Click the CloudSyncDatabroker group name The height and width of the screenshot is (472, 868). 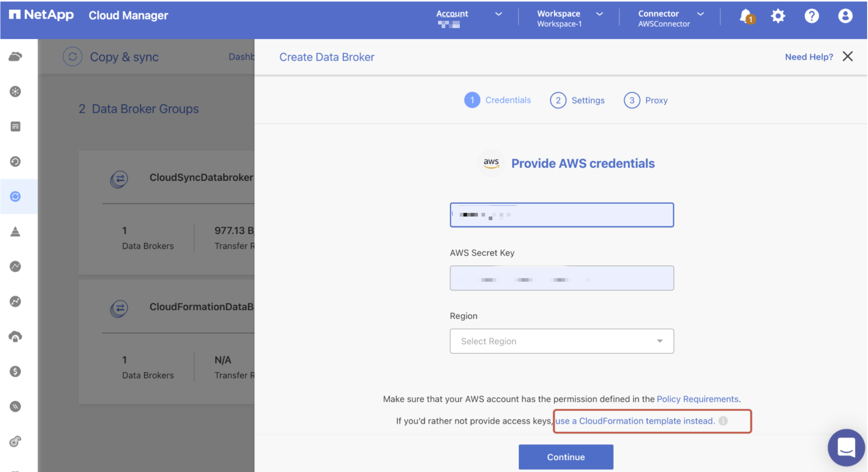tap(201, 178)
